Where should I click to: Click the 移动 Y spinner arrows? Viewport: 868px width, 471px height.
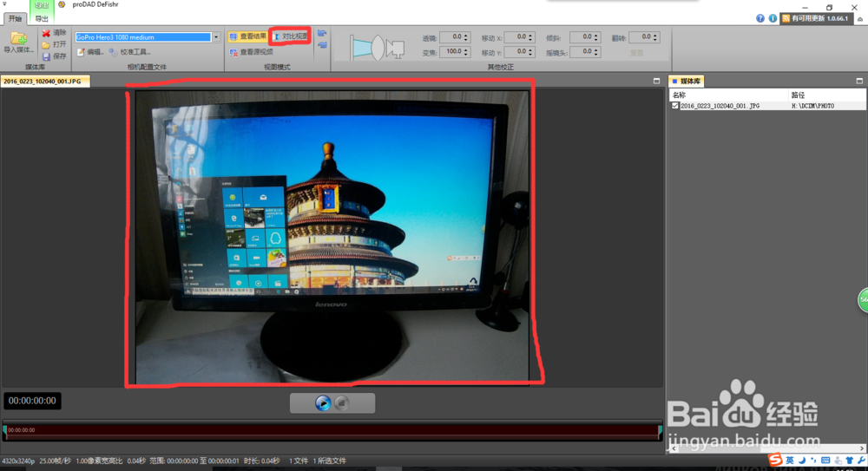[530, 51]
